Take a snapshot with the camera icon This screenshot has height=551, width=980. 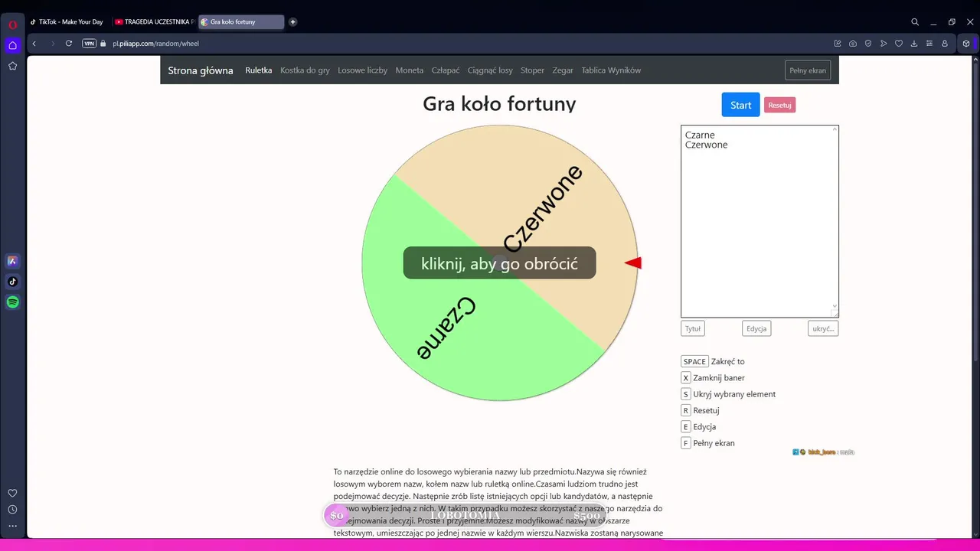[853, 44]
